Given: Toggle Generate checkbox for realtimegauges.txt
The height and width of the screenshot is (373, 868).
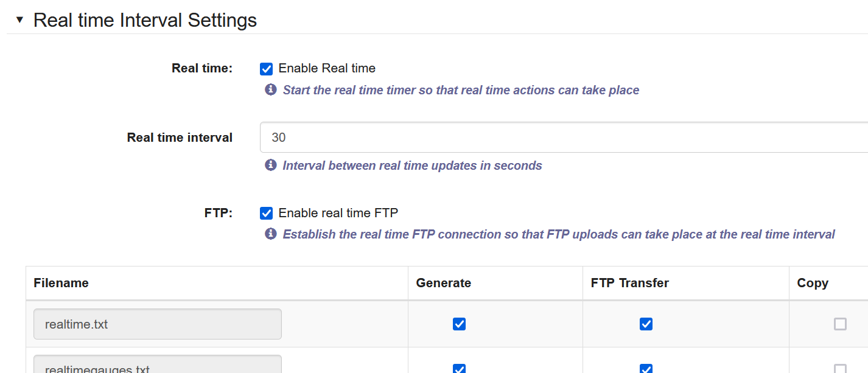Looking at the screenshot, I should [459, 368].
